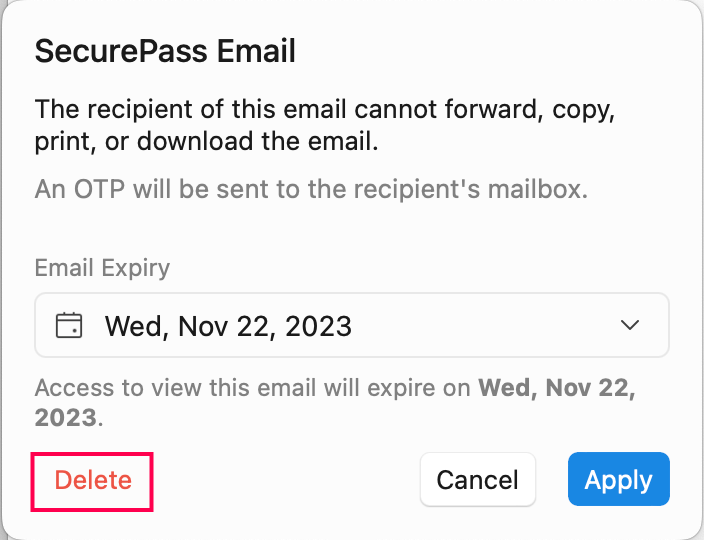Select the date text inside the expiry field
704x540 pixels.
[228, 326]
